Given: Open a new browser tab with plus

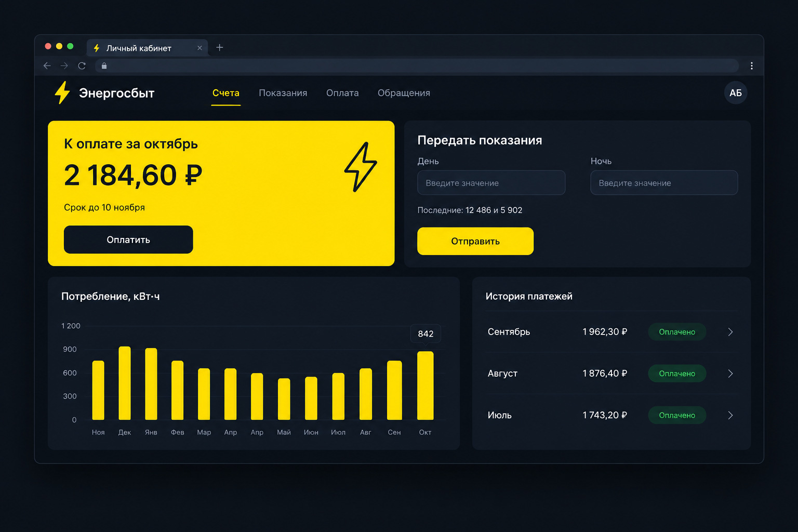Looking at the screenshot, I should pyautogui.click(x=220, y=47).
